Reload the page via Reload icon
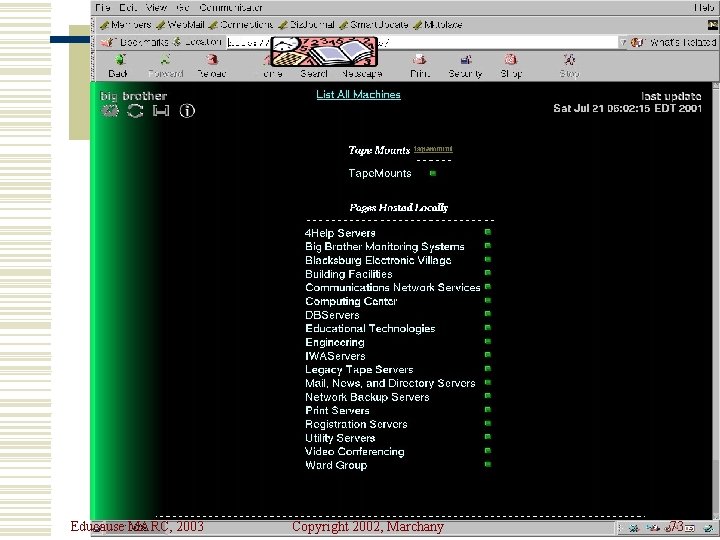The height and width of the screenshot is (540, 720). pos(211,65)
